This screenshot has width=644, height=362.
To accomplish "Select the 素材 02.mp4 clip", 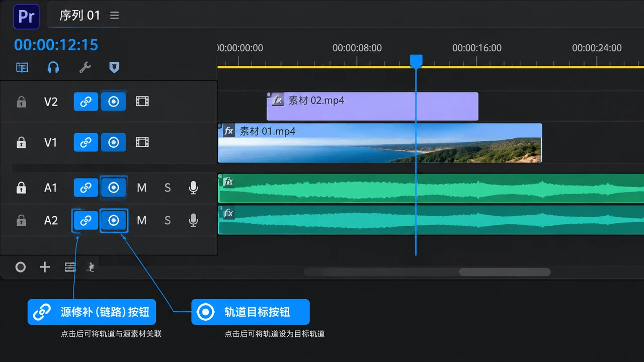I will coord(372,106).
